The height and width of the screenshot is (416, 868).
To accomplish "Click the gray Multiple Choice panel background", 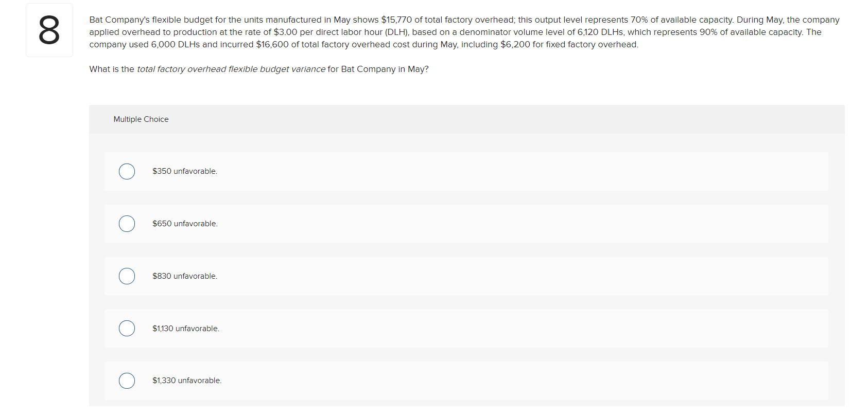I will [x=515, y=119].
